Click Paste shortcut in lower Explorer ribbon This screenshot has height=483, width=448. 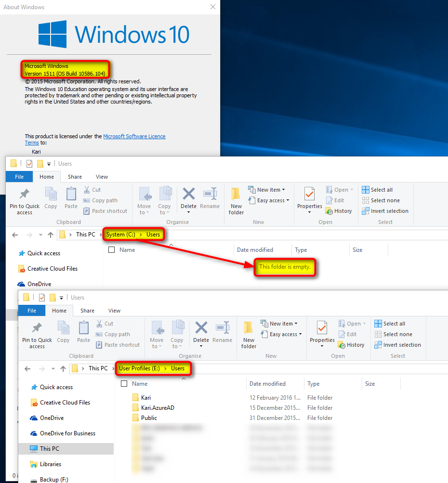(x=118, y=345)
